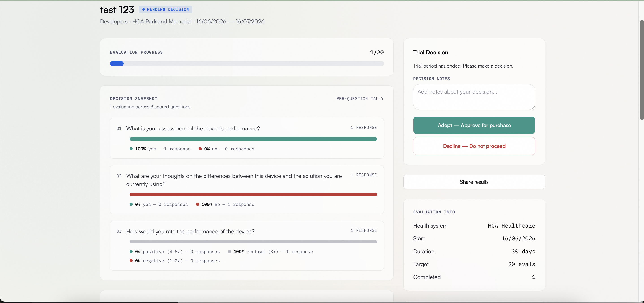
Task: Click the 'EVALUATION INFO' heading
Action: tap(434, 212)
